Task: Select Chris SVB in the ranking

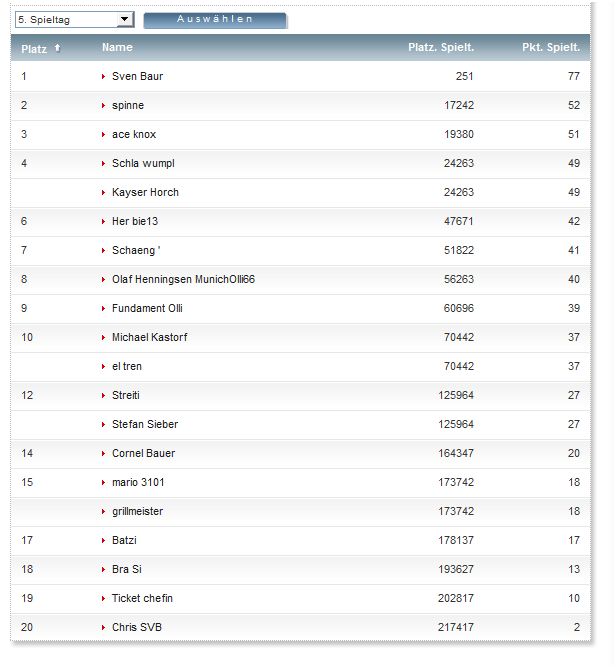Action: [136, 627]
